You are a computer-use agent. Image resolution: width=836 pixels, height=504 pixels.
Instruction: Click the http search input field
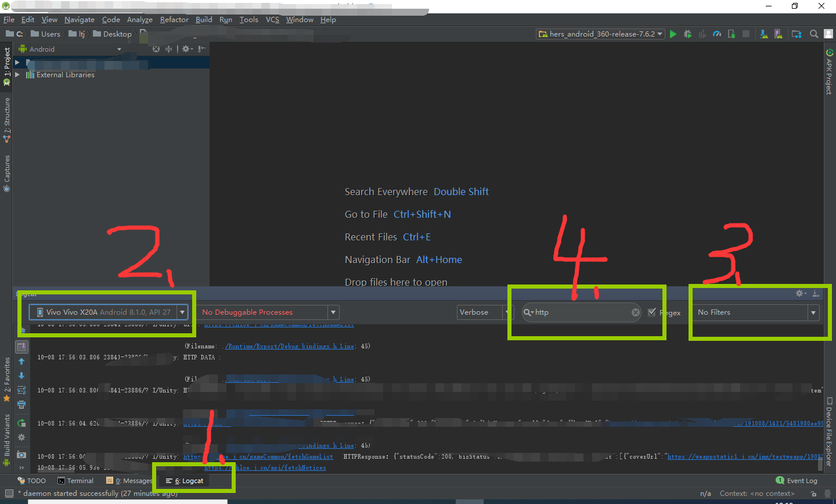click(582, 312)
